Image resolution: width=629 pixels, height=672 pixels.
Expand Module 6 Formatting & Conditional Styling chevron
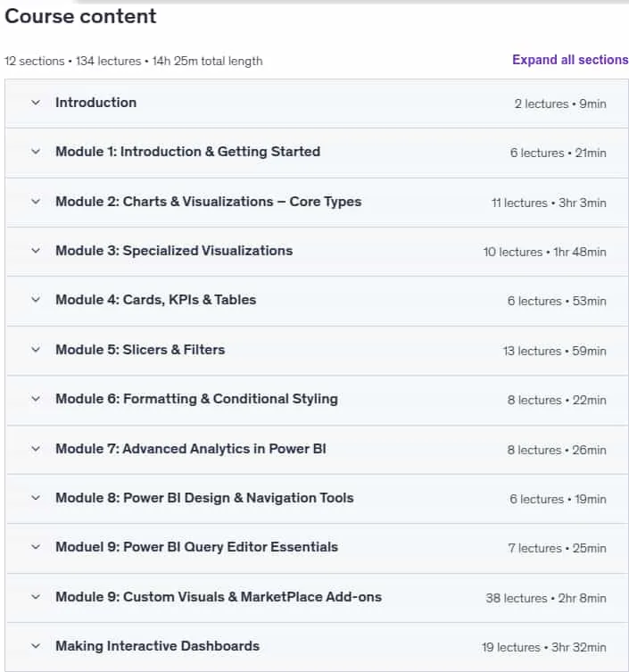36,399
